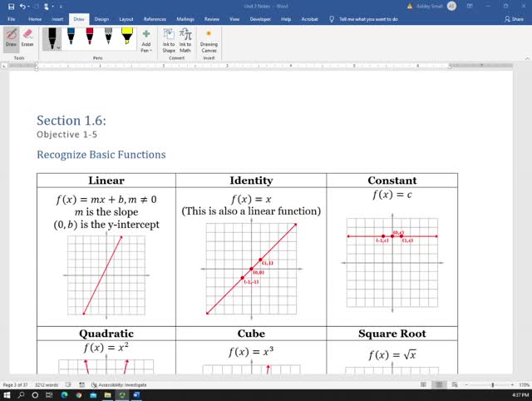Choose the black pen
Viewport: 532px width, 401px height.
click(52, 38)
